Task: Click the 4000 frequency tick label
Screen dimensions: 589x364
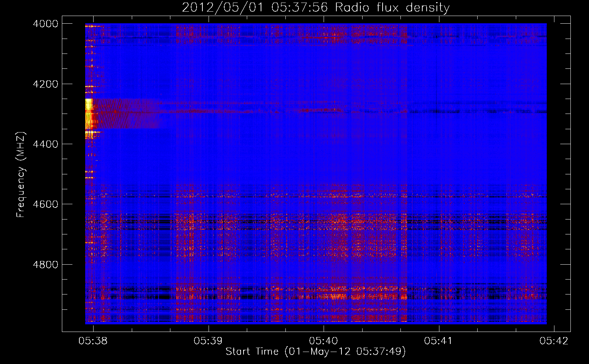Action: [46, 24]
